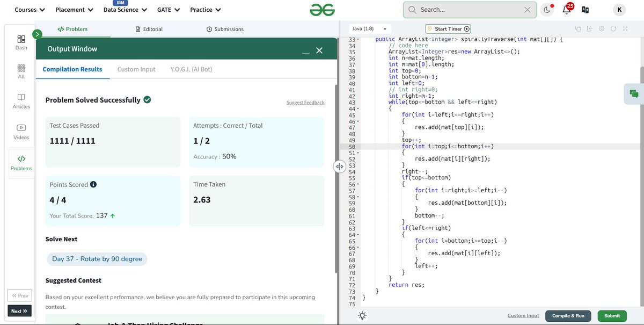The width and height of the screenshot is (644, 325).
Task: Open the Placement dropdown menu
Action: tap(74, 10)
